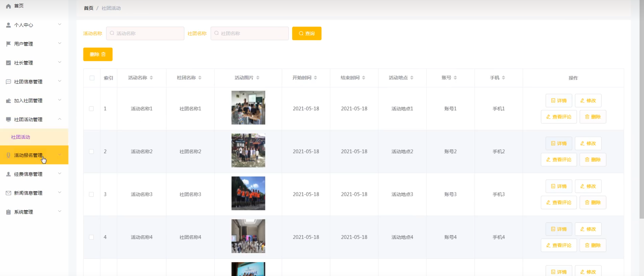644x276 pixels.
Task: Click 删除 for row 活动名称1
Action: point(593,117)
